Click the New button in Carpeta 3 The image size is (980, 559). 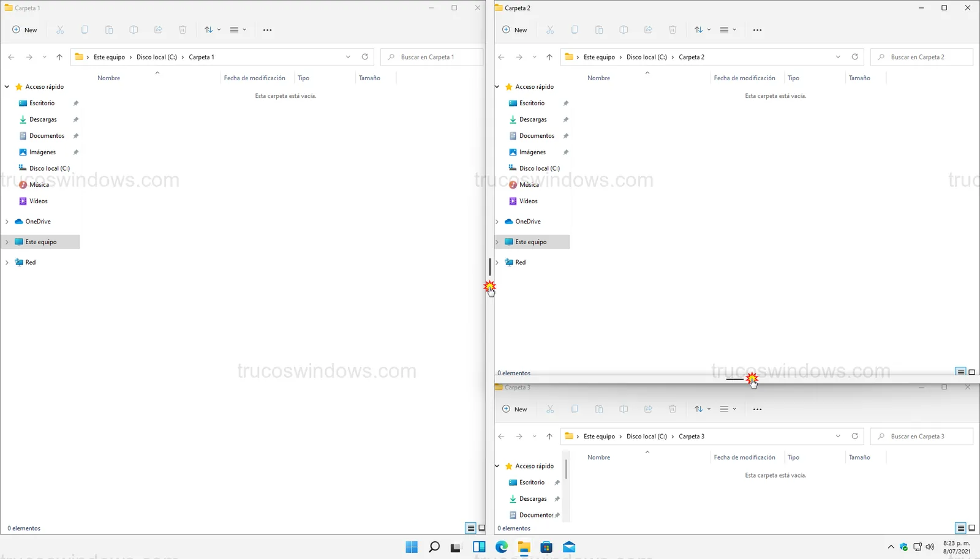pos(514,409)
